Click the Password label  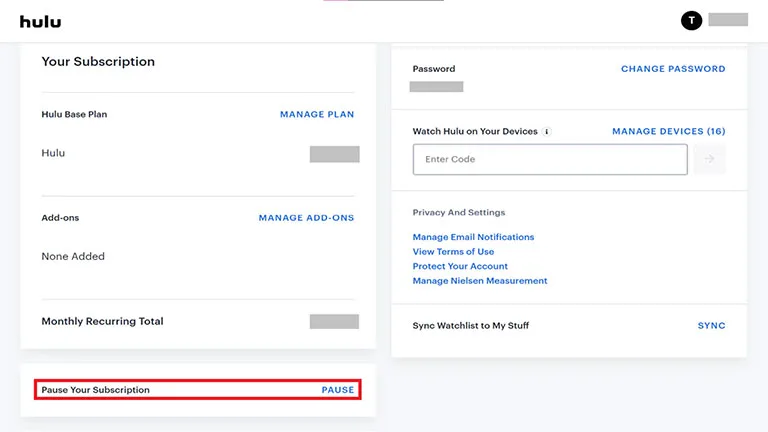coord(433,69)
